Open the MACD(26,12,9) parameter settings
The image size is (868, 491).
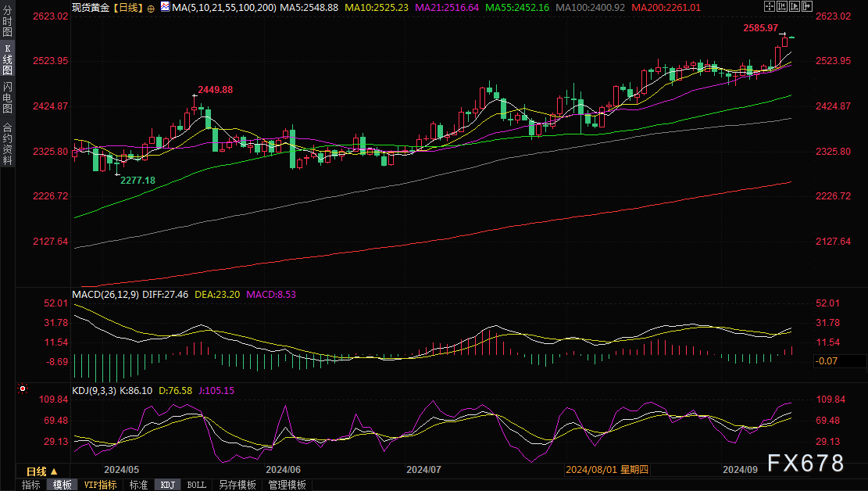click(105, 295)
